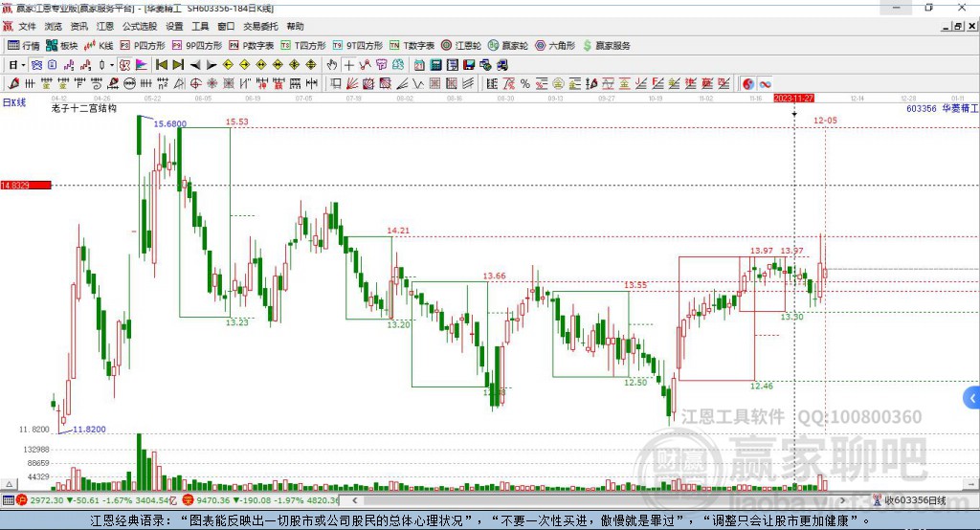Jump to last bar with green end arrow

click(x=178, y=65)
